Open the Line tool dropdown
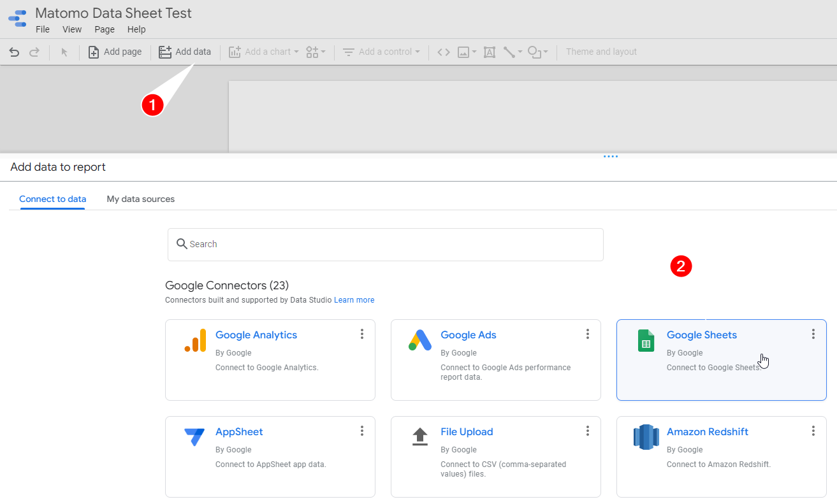 coord(513,52)
